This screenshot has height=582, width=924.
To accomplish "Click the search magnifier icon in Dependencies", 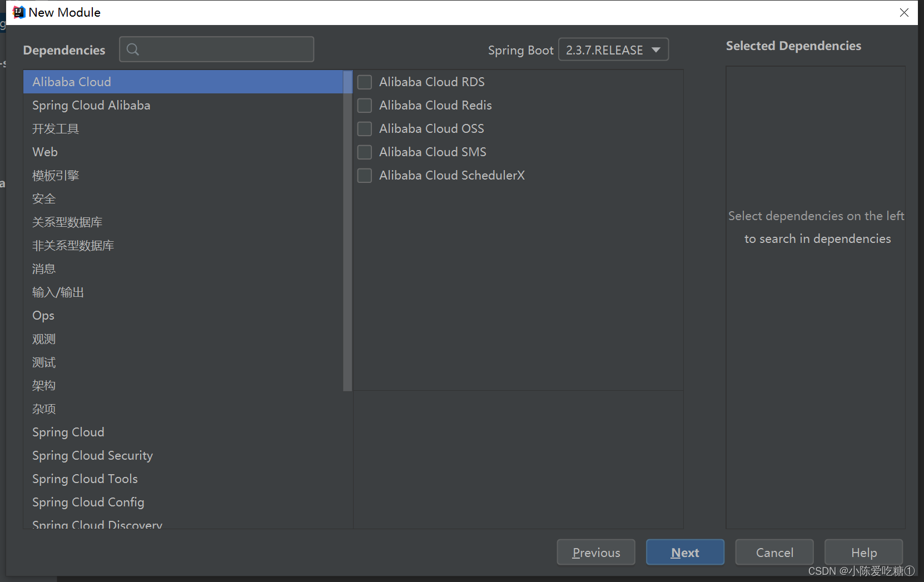I will pos(133,49).
